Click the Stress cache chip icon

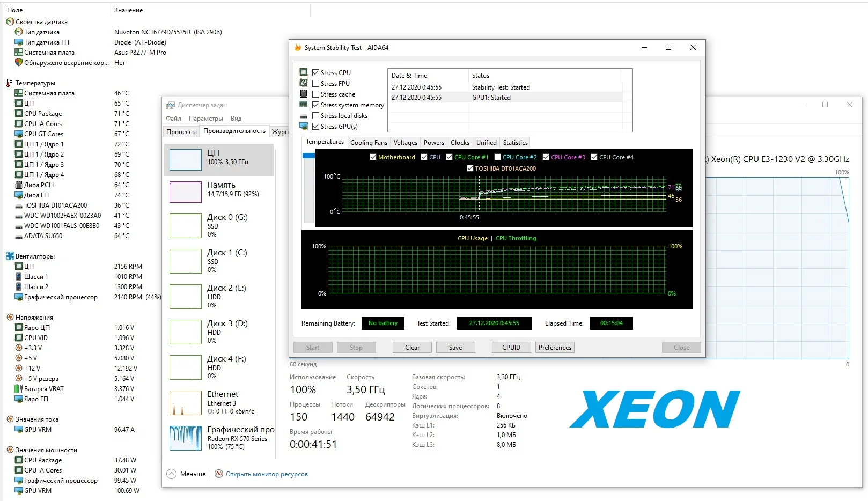(304, 94)
